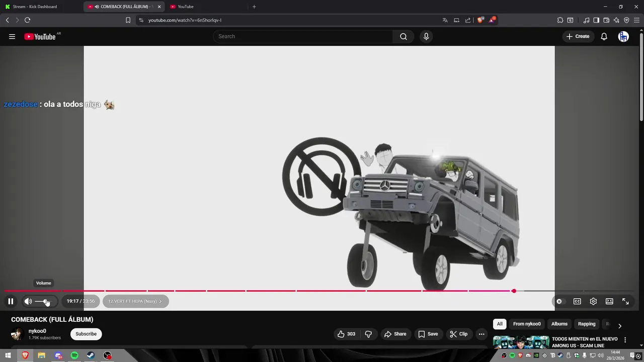Click the video progress bar scrubber dot

click(x=514, y=291)
